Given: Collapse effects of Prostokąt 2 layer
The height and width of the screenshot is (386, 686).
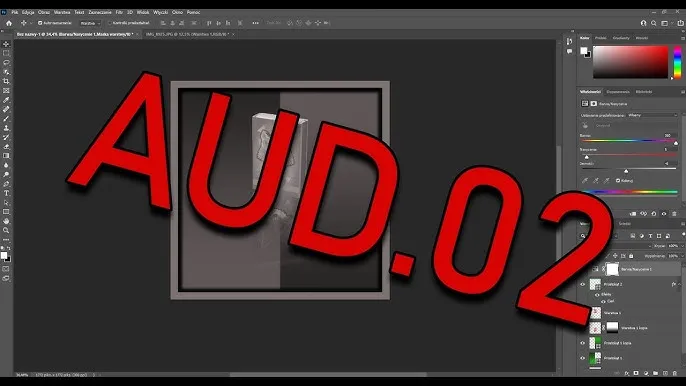Looking at the screenshot, I should (679, 284).
